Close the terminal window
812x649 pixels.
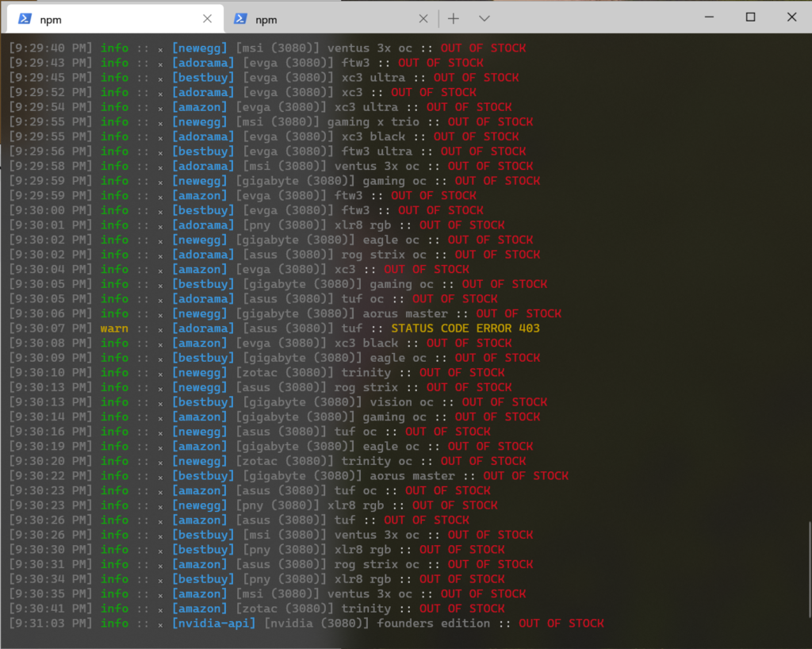pyautogui.click(x=791, y=17)
